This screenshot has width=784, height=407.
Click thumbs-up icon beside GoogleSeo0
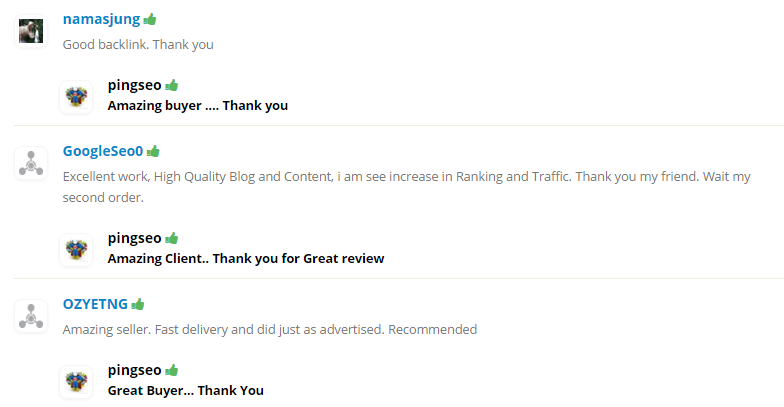pyautogui.click(x=153, y=151)
